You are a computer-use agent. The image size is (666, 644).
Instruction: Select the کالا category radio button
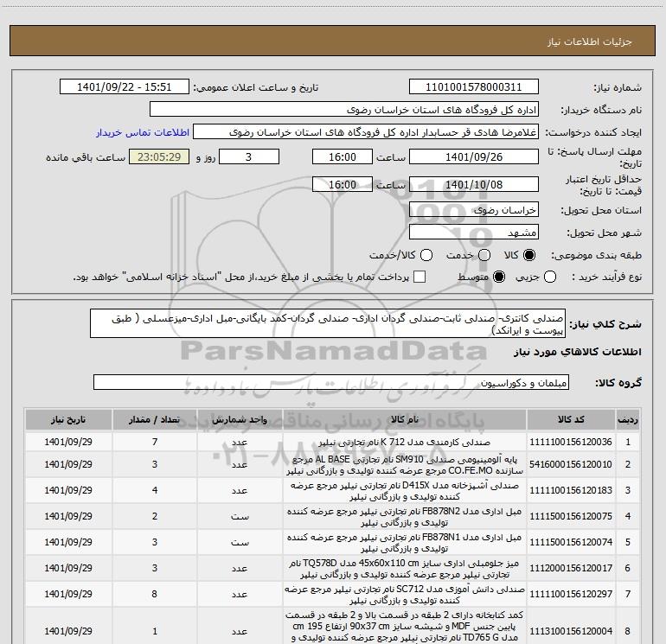click(529, 255)
